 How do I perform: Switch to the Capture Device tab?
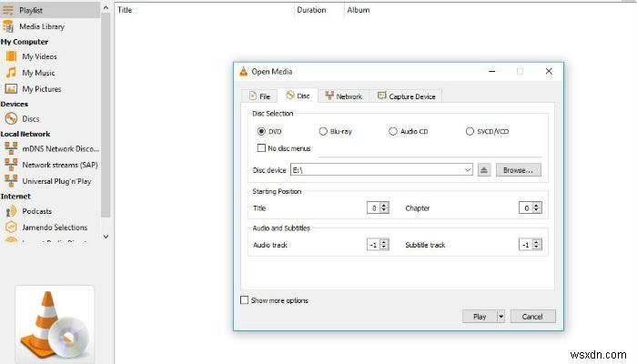(x=406, y=96)
